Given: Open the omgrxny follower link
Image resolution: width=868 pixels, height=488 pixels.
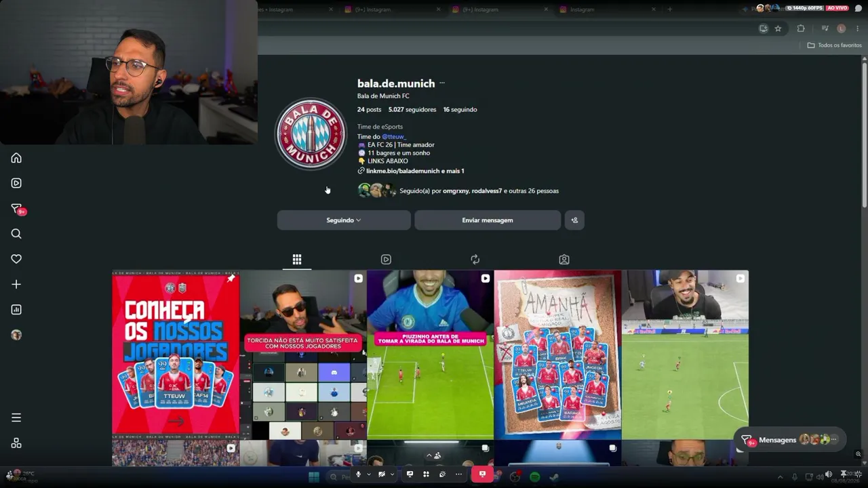Looking at the screenshot, I should point(456,191).
